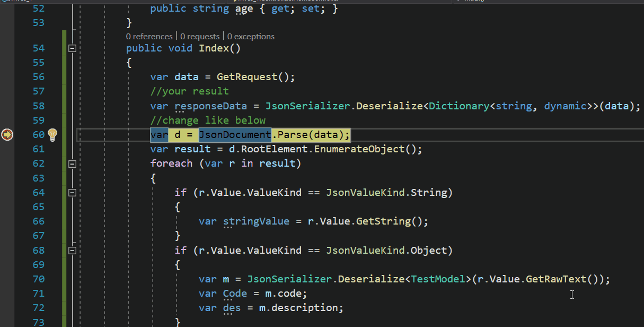The width and height of the screenshot is (644, 327).
Task: Collapse the if String block at line 64
Action: click(x=72, y=193)
